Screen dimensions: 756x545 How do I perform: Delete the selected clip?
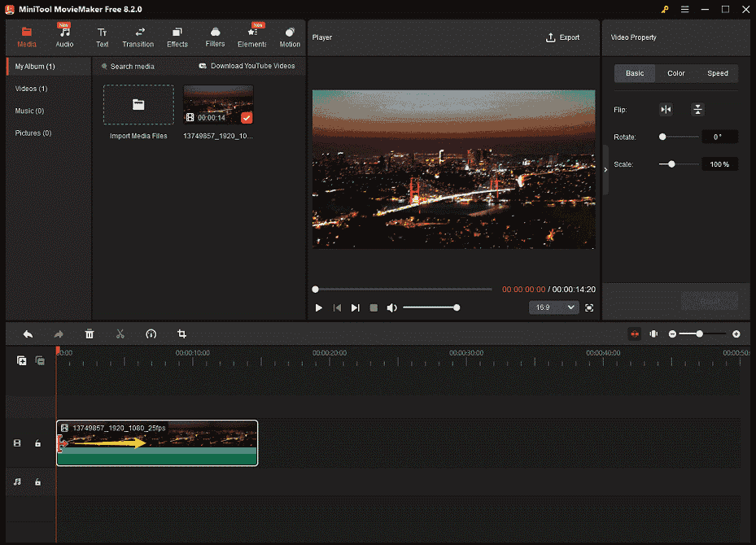tap(90, 334)
